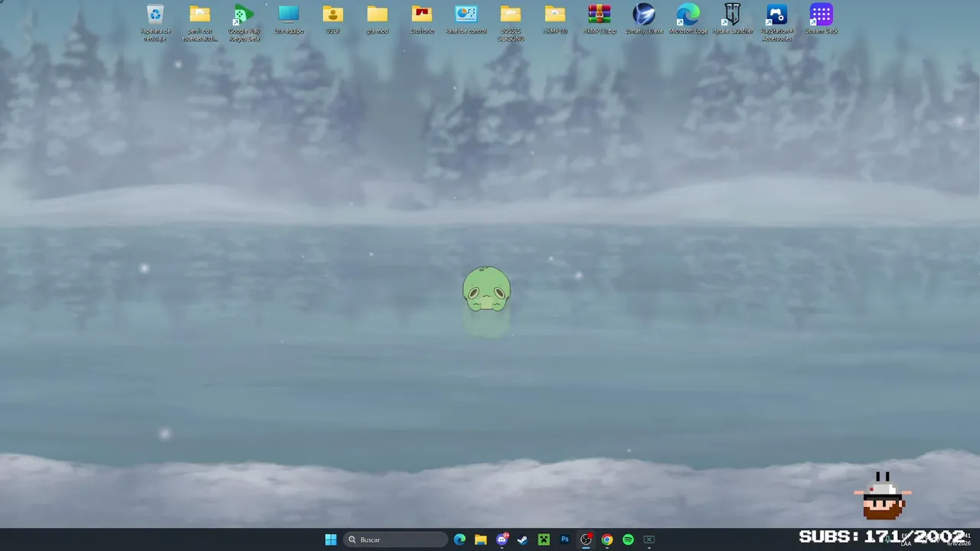Open Photoshop from the taskbar
This screenshot has height=551, width=980.
(x=565, y=540)
